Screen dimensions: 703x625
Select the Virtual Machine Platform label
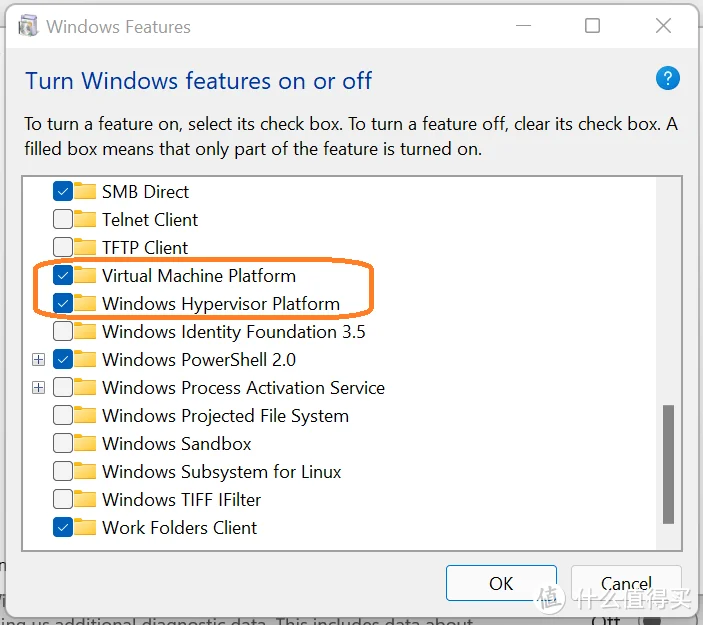199,275
